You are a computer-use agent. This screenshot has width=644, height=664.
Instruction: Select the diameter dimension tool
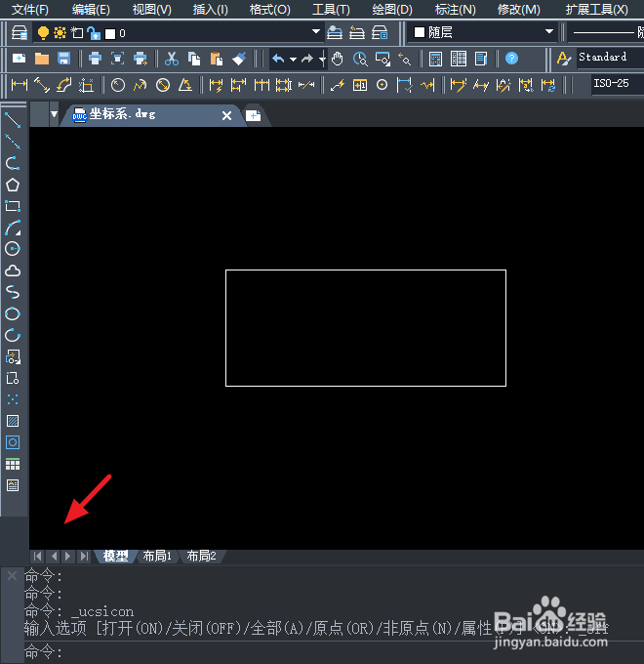point(163,85)
